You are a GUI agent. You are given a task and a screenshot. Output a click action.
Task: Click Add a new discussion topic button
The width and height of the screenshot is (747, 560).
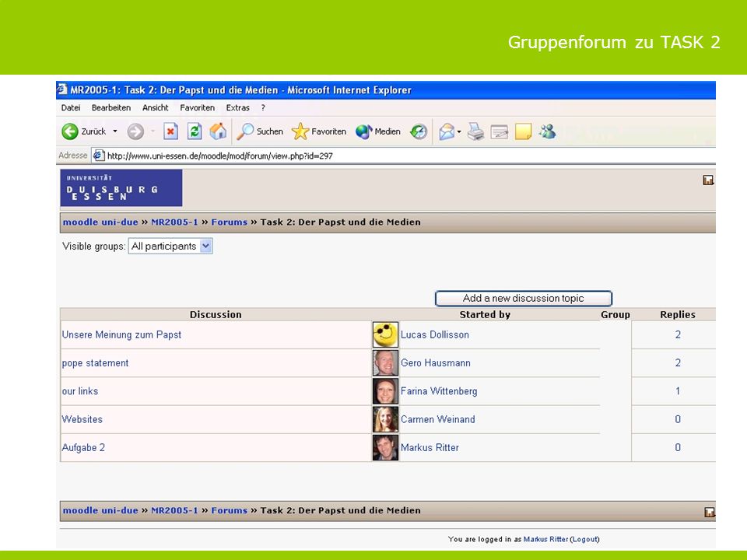(x=524, y=298)
